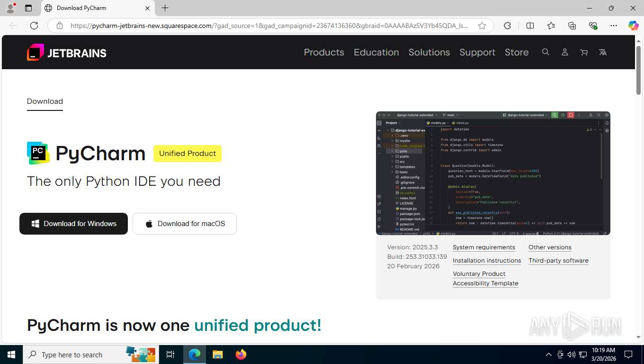Click the Edge icon on the taskbar

tap(194, 355)
